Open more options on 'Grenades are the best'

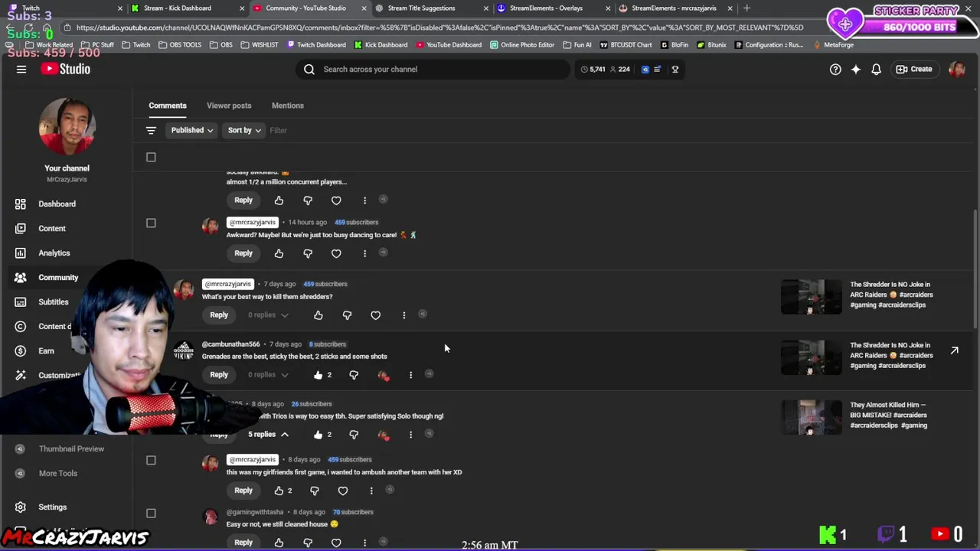(410, 375)
